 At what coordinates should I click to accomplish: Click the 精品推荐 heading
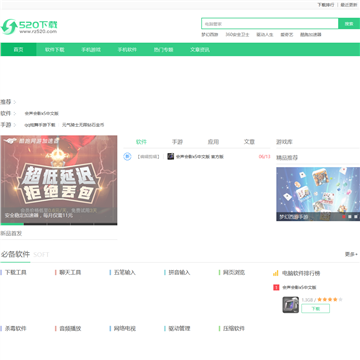pyautogui.click(x=287, y=158)
